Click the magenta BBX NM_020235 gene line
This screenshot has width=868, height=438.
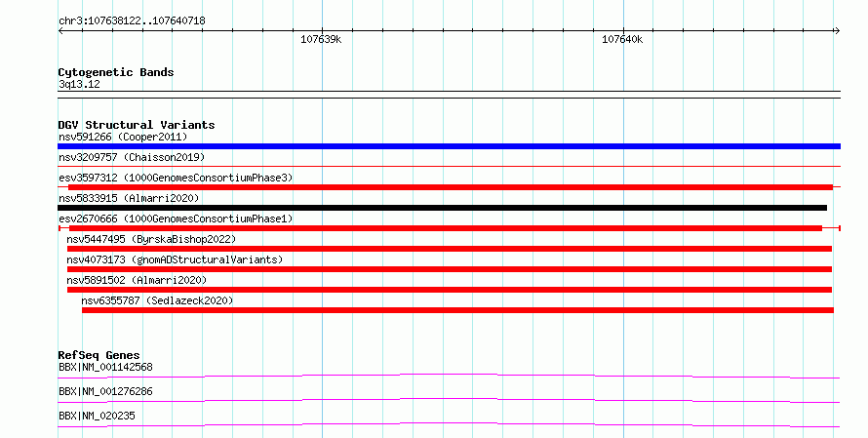tap(449, 424)
